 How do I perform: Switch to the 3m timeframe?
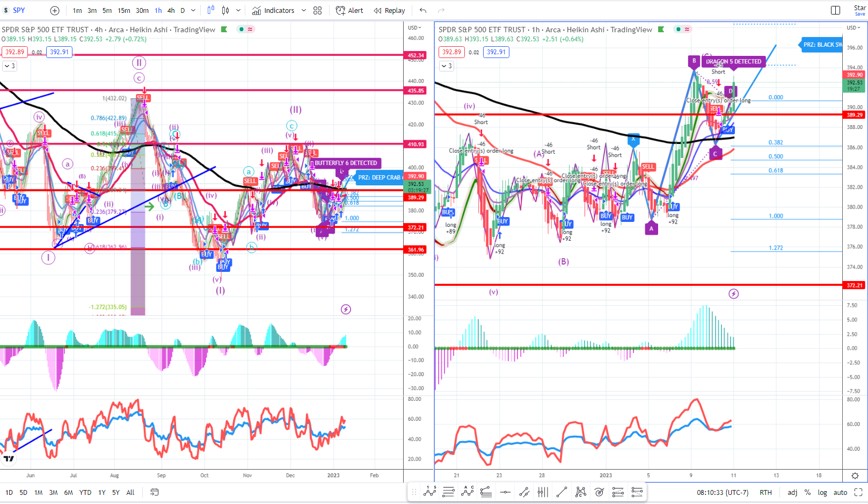[92, 10]
